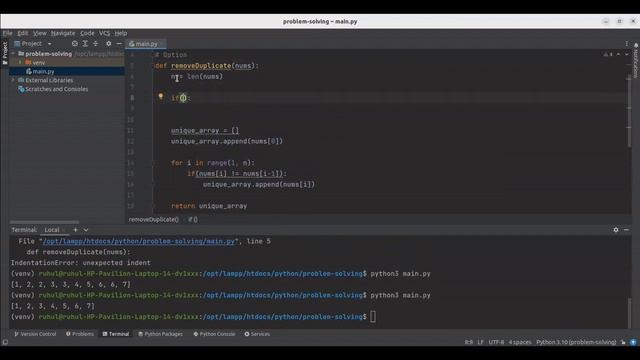Hide the Terminal panel with the minus icon
The image size is (640, 360).
[x=627, y=230]
